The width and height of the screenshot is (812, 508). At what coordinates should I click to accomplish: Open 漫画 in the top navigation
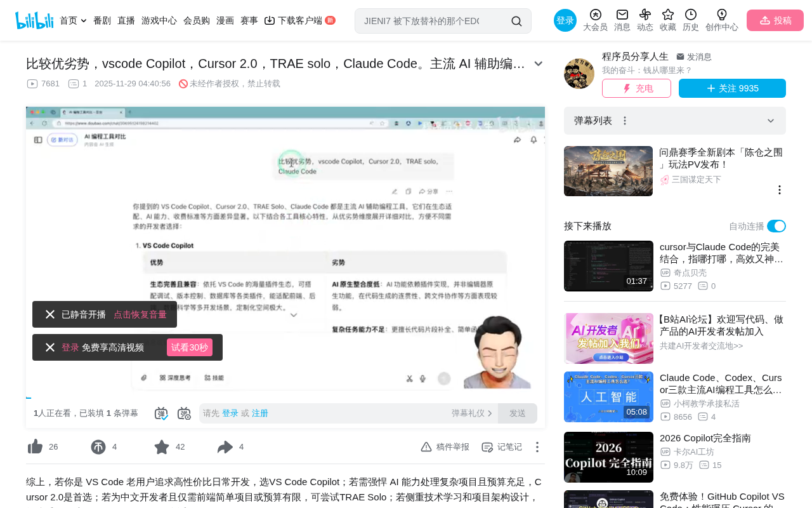coord(225,20)
